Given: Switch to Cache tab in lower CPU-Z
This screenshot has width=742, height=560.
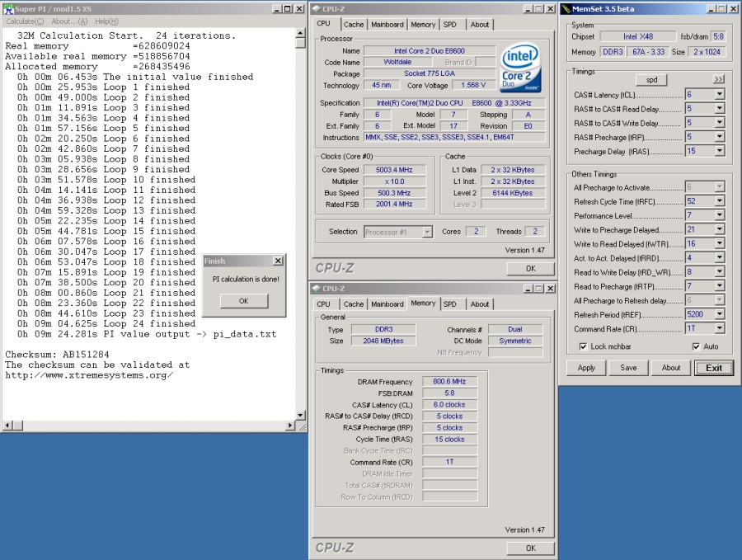Looking at the screenshot, I should coord(354,304).
